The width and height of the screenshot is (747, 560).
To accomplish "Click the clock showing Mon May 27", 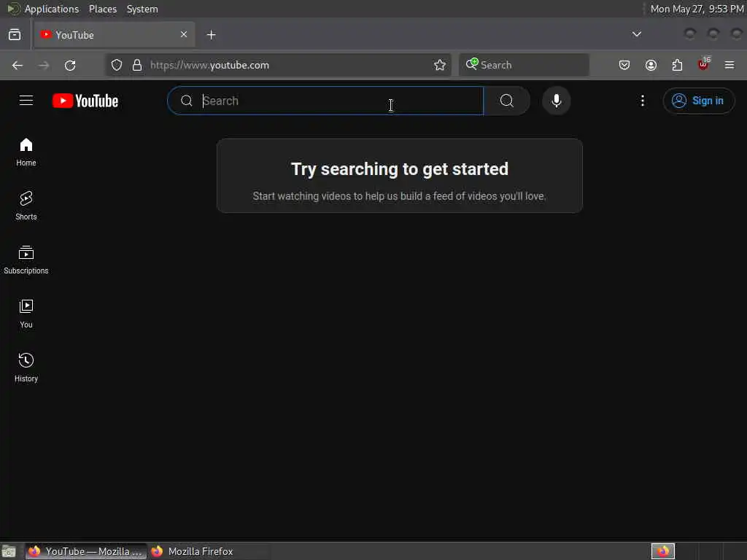I will click(x=697, y=9).
